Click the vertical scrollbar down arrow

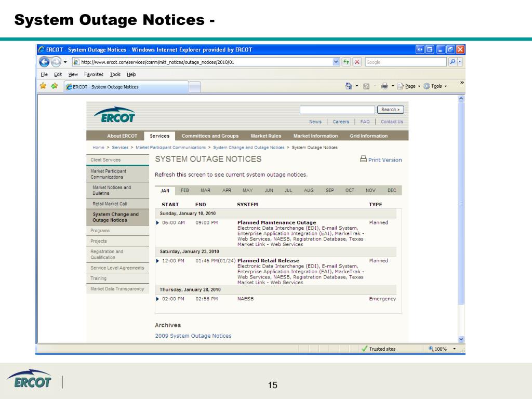pyautogui.click(x=461, y=339)
